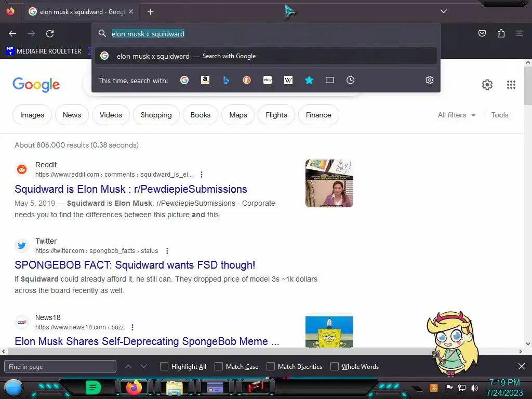532x399 pixels.
Task: Open the Pocket save icon in toolbar
Action: 482,33
